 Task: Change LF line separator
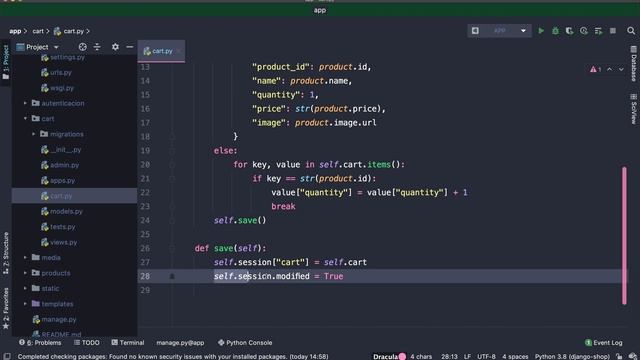coord(467,356)
